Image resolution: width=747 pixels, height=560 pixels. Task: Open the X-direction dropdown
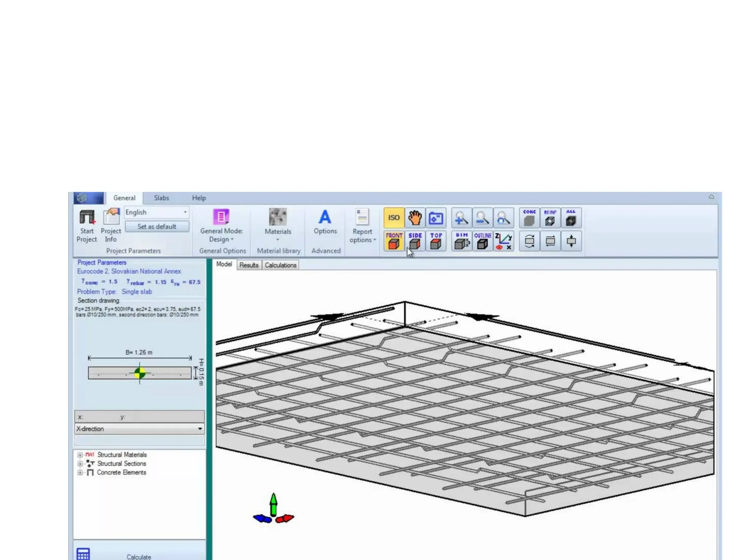click(x=139, y=429)
